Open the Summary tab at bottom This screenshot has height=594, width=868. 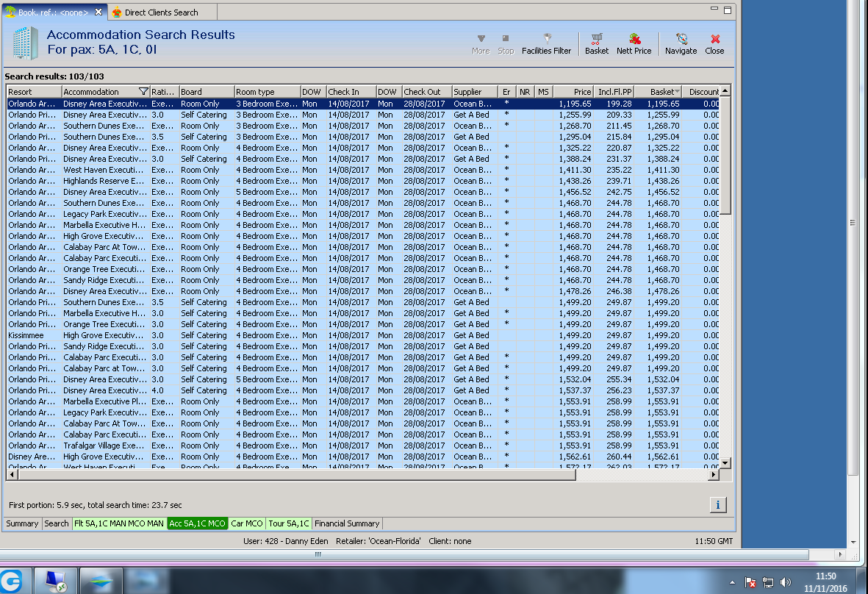(x=22, y=523)
